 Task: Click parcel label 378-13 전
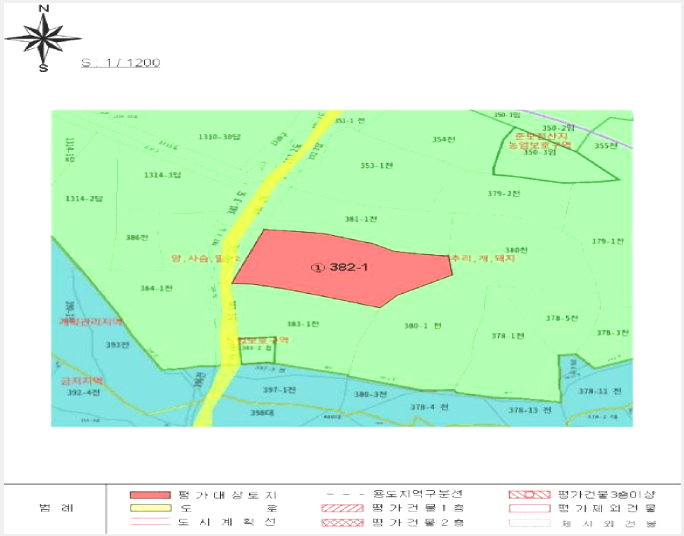[x=530, y=410]
